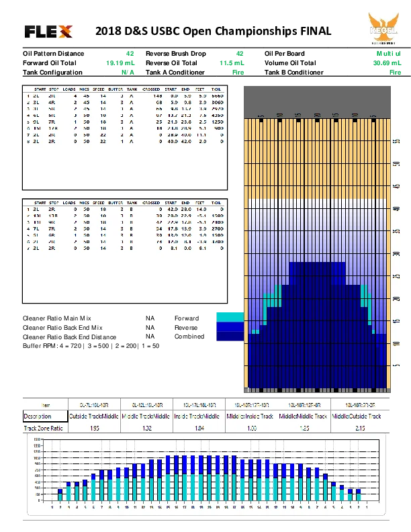Screen dimensions: 411x532
Task: Click the cyan Forward legend swatch
Action: coord(230,317)
